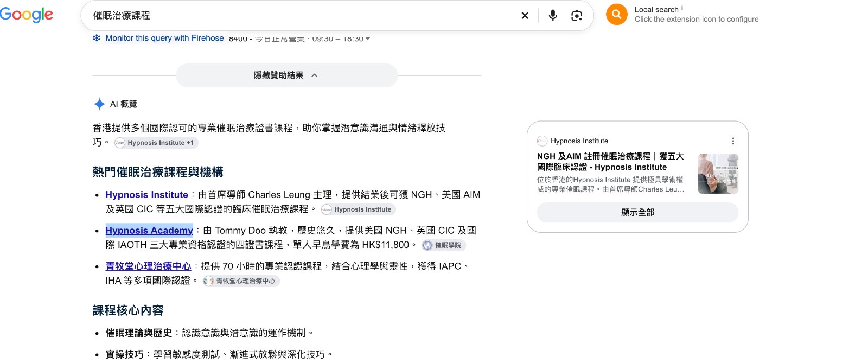The width and height of the screenshot is (868, 363).
Task: Open the Hypnosis Academy link
Action: pos(149,231)
